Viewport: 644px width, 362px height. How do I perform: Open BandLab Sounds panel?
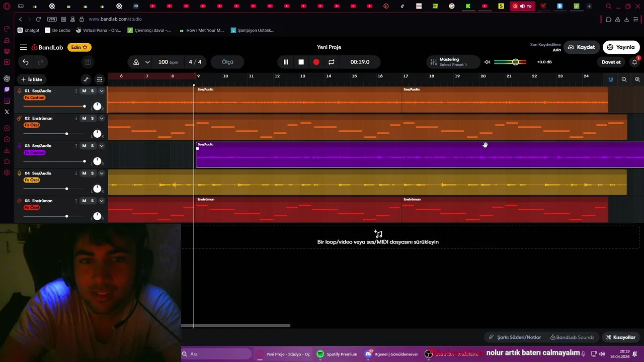pos(572,337)
